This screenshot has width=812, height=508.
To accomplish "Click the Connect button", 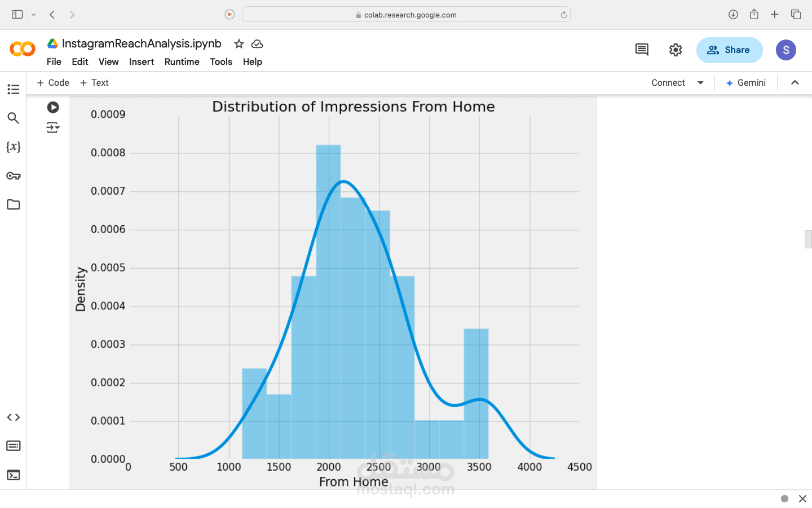I will point(668,82).
